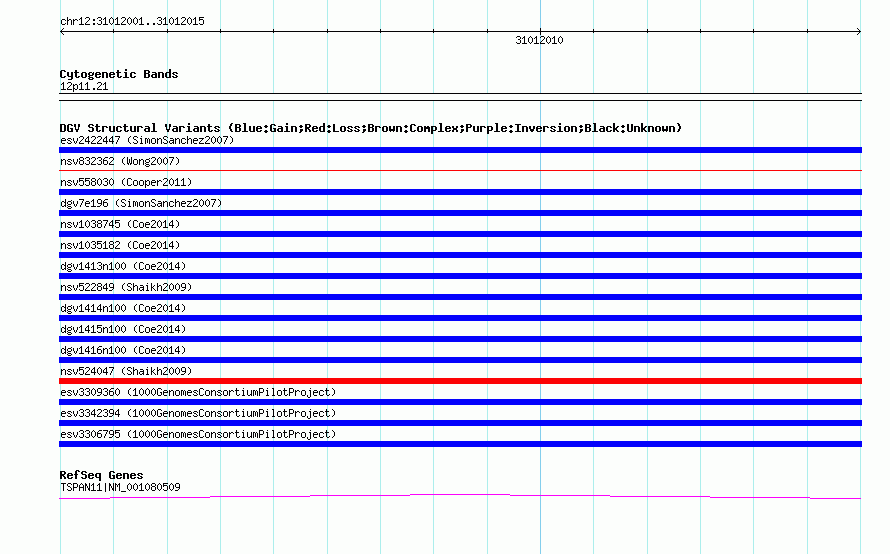Open variant dgv1415n100 (Coe2014) label
The width and height of the screenshot is (890, 554).
(123, 329)
